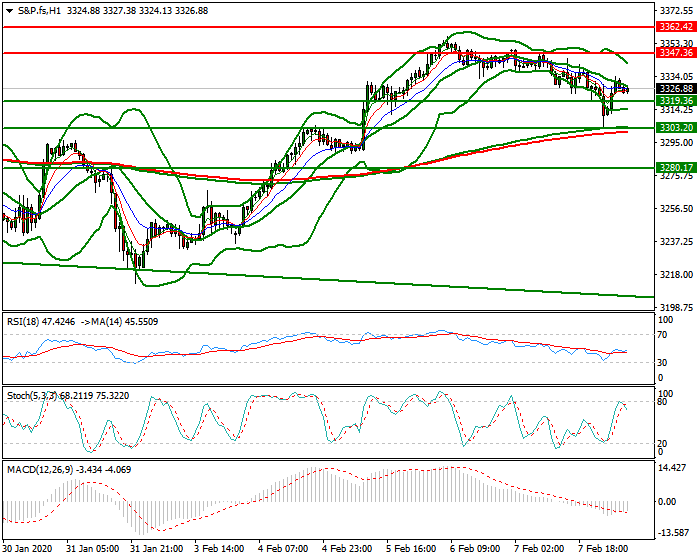Click the 7 Feb 18:00 time label

pos(604,549)
